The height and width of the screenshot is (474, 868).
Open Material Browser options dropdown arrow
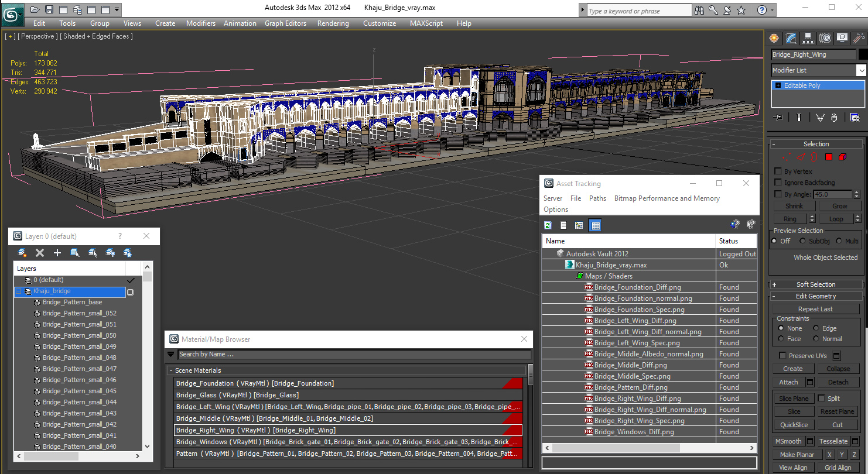coord(170,354)
